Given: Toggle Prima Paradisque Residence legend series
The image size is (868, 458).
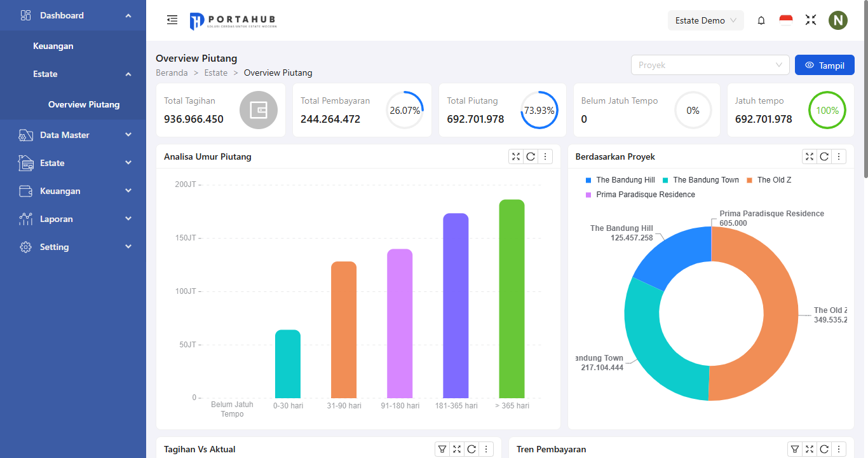Looking at the screenshot, I should tap(640, 195).
